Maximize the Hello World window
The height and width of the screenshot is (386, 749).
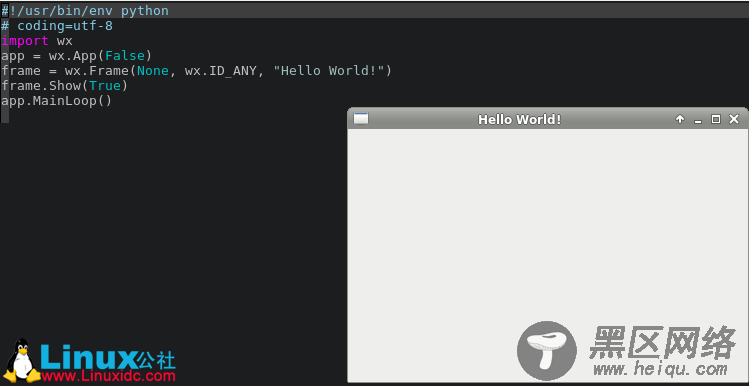716,119
